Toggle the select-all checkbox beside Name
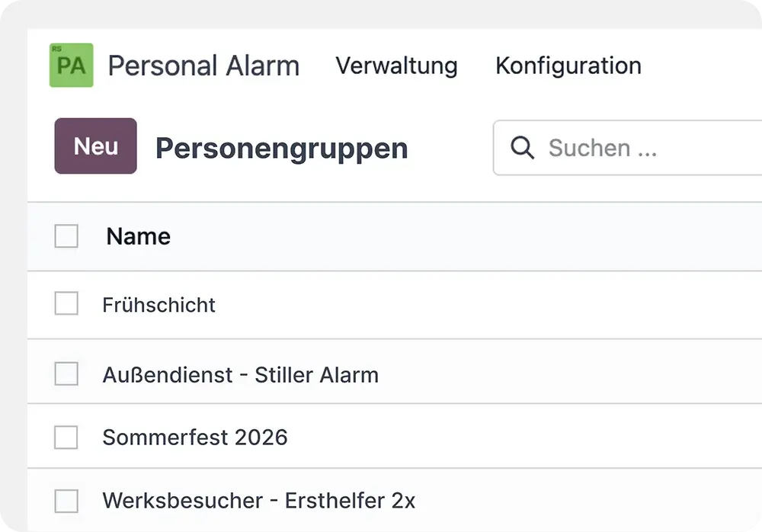762x532 pixels. [x=66, y=236]
